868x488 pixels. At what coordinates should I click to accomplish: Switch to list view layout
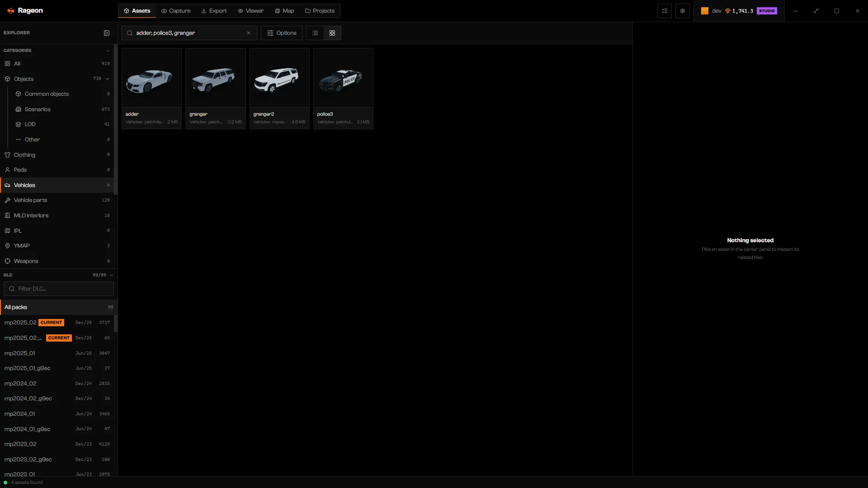315,33
